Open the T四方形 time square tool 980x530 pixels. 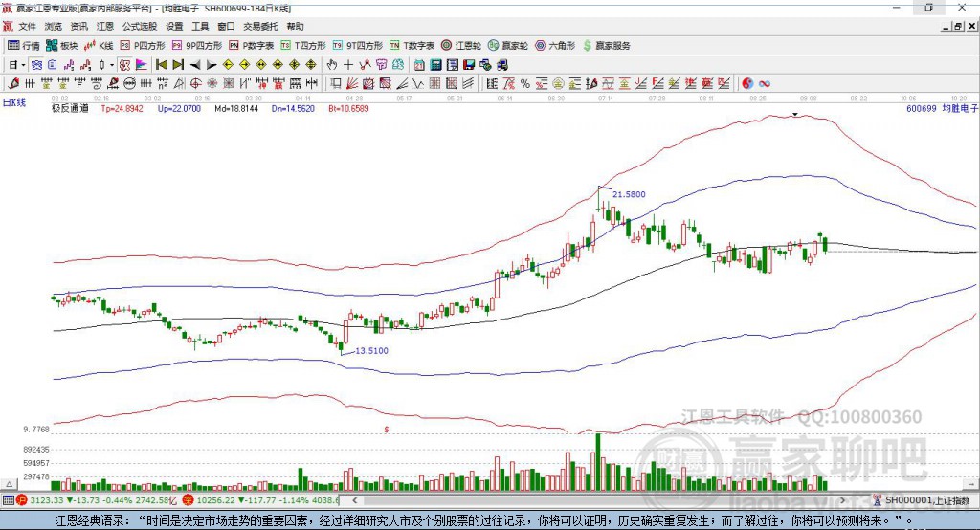[x=303, y=46]
